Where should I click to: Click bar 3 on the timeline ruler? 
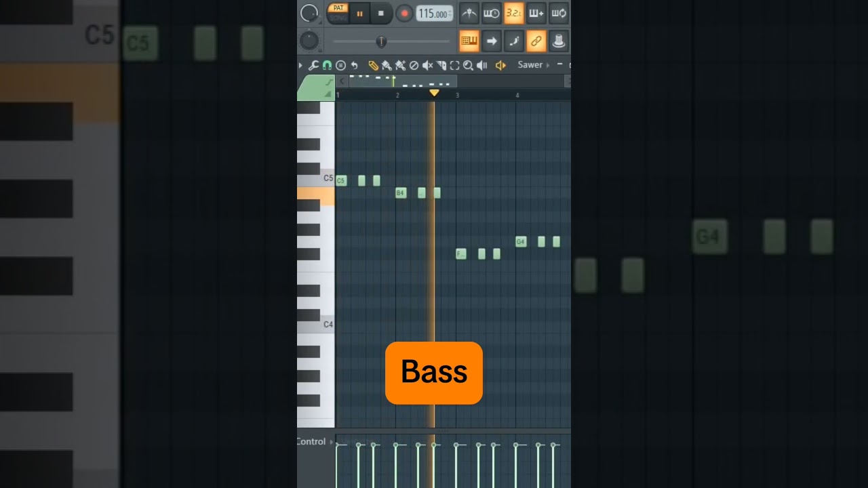457,95
